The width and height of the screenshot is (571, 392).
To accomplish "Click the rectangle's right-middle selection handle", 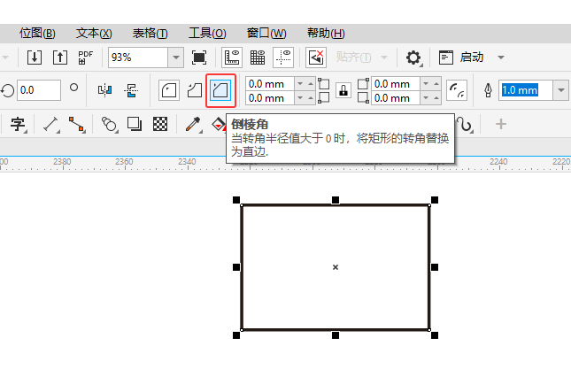I will [435, 267].
